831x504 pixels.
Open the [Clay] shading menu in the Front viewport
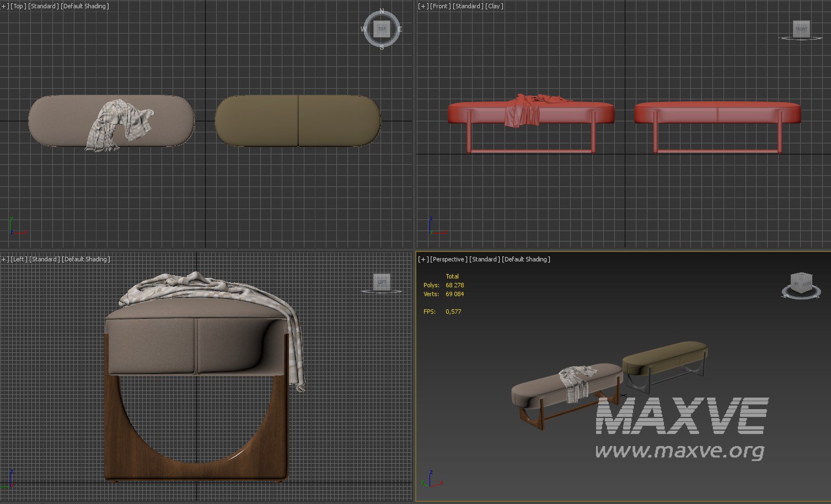[x=494, y=6]
